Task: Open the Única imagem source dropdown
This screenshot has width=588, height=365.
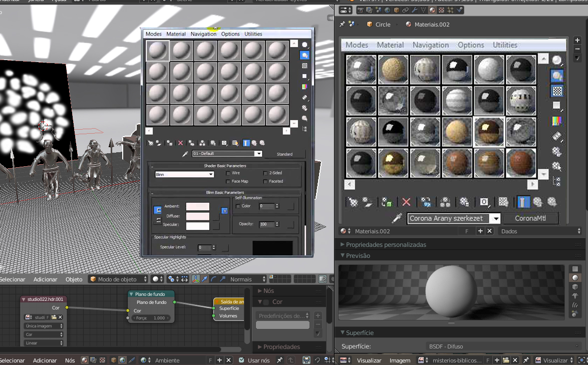Action: tap(44, 326)
